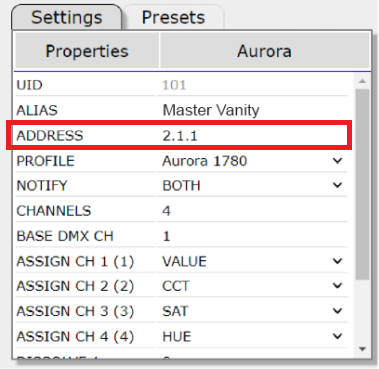Viewport: 379px width, 369px height.
Task: Click the CHANNELS value field
Action: tap(252, 211)
